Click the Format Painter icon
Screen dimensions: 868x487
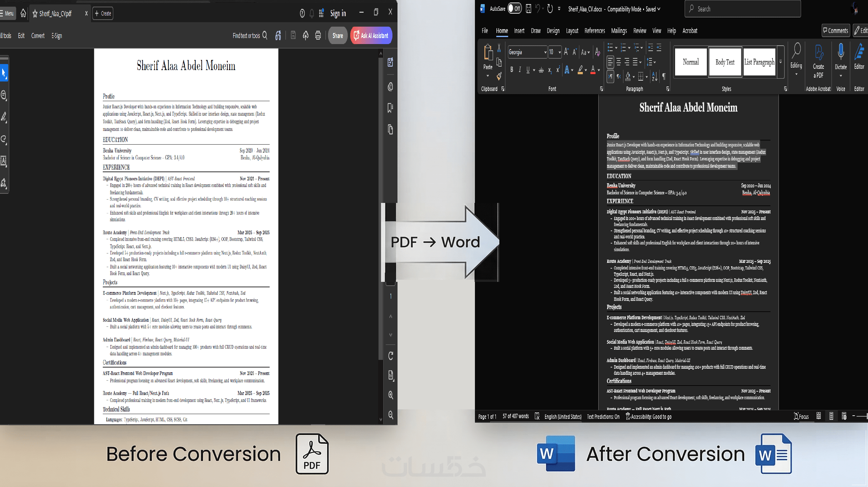pyautogui.click(x=499, y=77)
